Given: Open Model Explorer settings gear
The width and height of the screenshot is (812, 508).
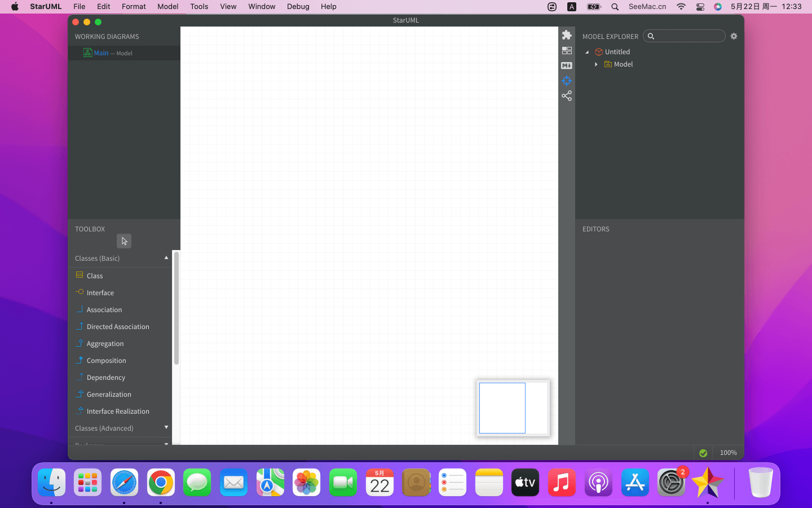Looking at the screenshot, I should point(734,36).
